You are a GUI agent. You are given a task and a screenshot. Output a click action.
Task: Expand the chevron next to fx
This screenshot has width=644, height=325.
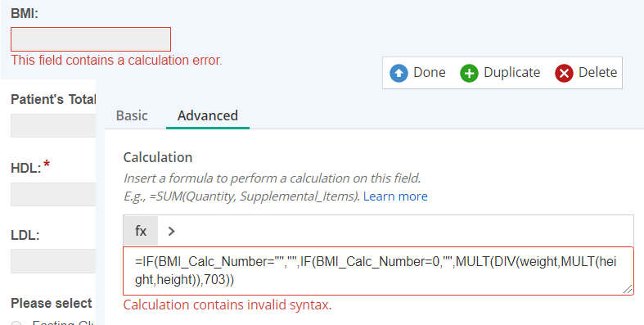[172, 232]
